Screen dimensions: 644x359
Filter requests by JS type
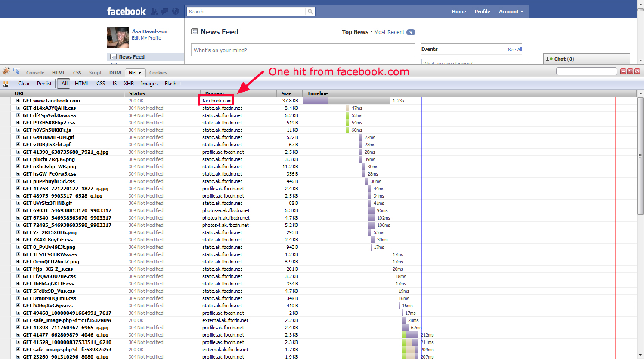tap(115, 84)
